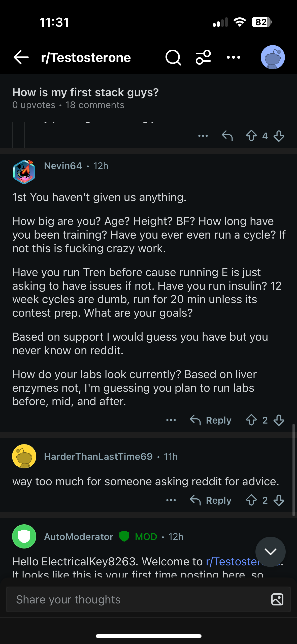Downvote HarderThanLastTime69's comment
The image size is (297, 644).
click(279, 500)
